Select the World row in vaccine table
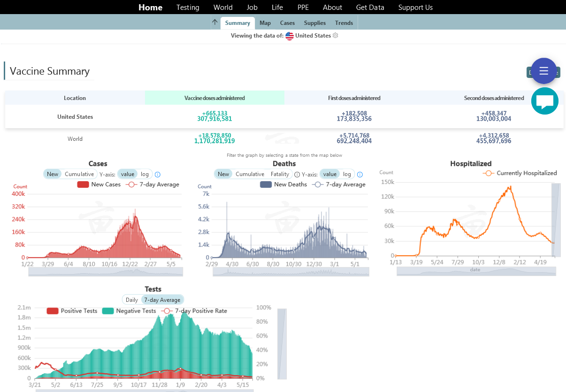 coord(75,139)
